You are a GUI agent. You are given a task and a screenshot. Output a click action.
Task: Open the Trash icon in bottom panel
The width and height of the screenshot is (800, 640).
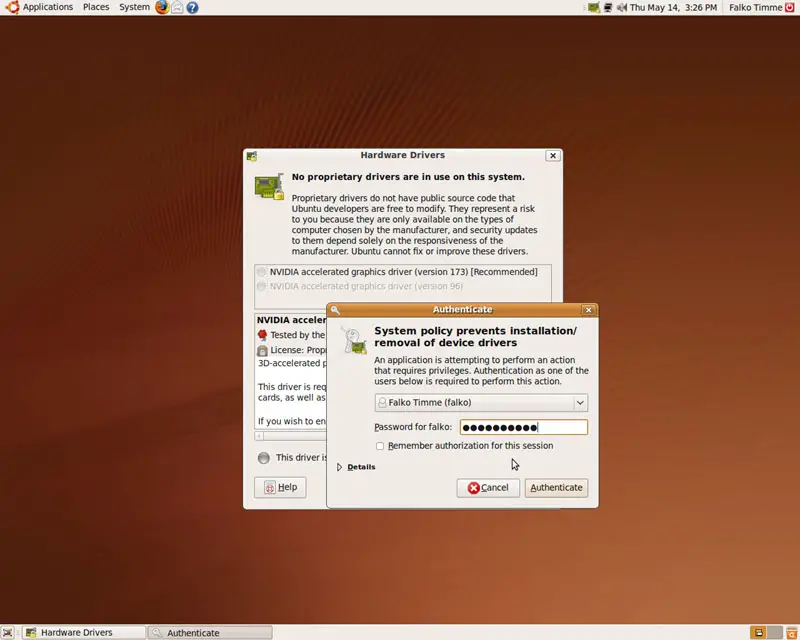(x=792, y=633)
